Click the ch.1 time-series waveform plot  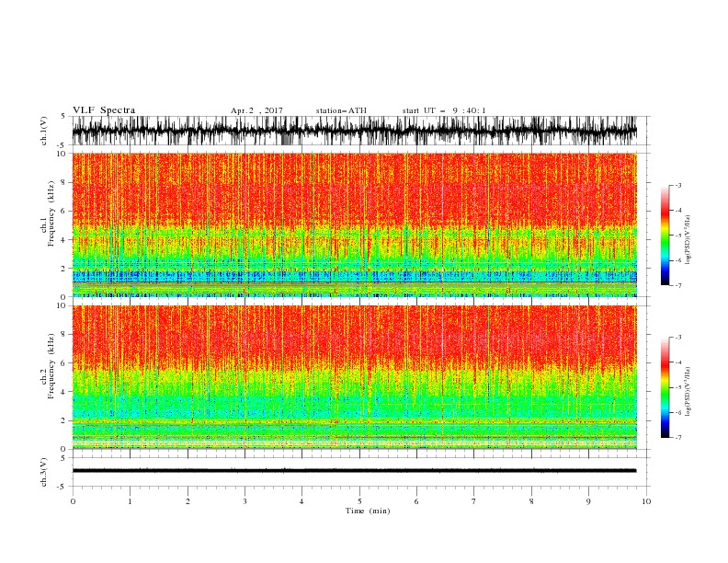point(355,131)
